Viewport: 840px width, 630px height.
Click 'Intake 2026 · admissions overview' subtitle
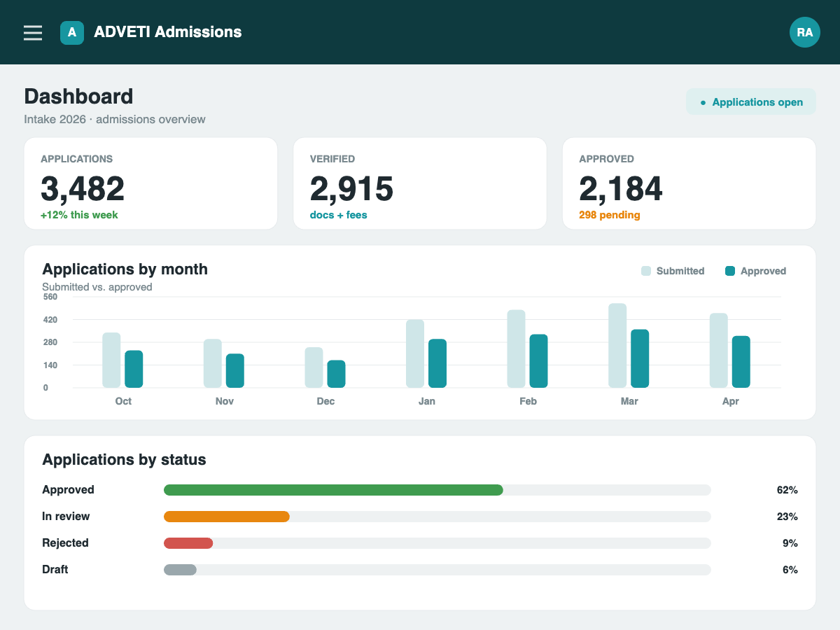[115, 120]
